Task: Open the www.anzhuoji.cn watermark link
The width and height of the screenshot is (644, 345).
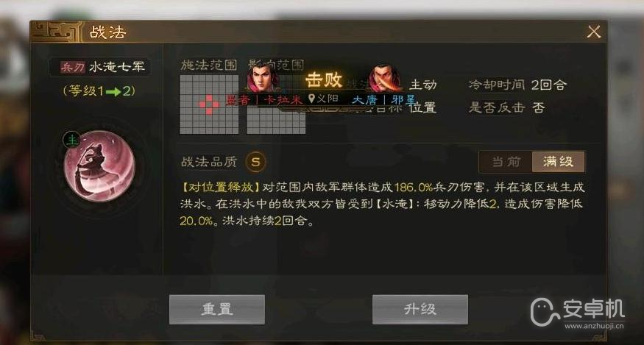Action: pos(594,327)
